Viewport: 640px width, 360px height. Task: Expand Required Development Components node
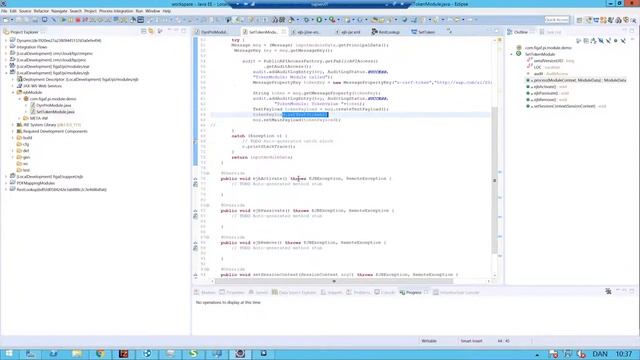pos(13,131)
